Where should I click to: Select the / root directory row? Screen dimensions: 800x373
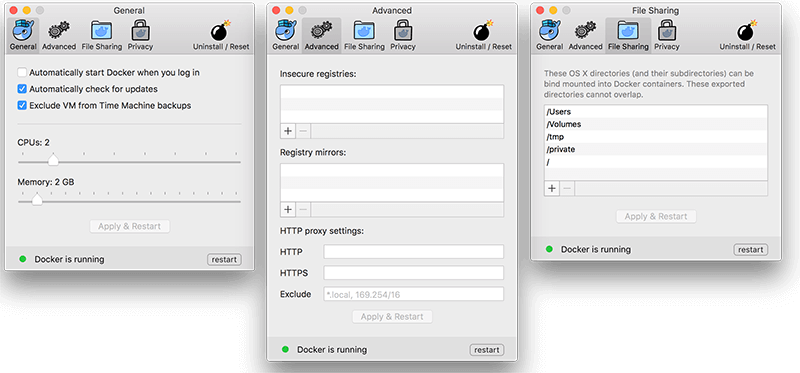[656, 162]
